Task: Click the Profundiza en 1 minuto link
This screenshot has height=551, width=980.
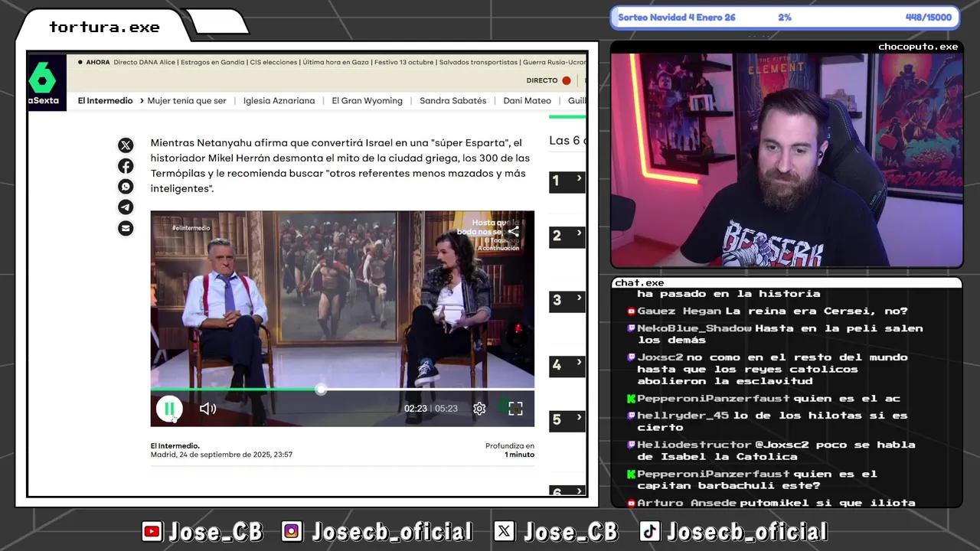Action: point(510,450)
